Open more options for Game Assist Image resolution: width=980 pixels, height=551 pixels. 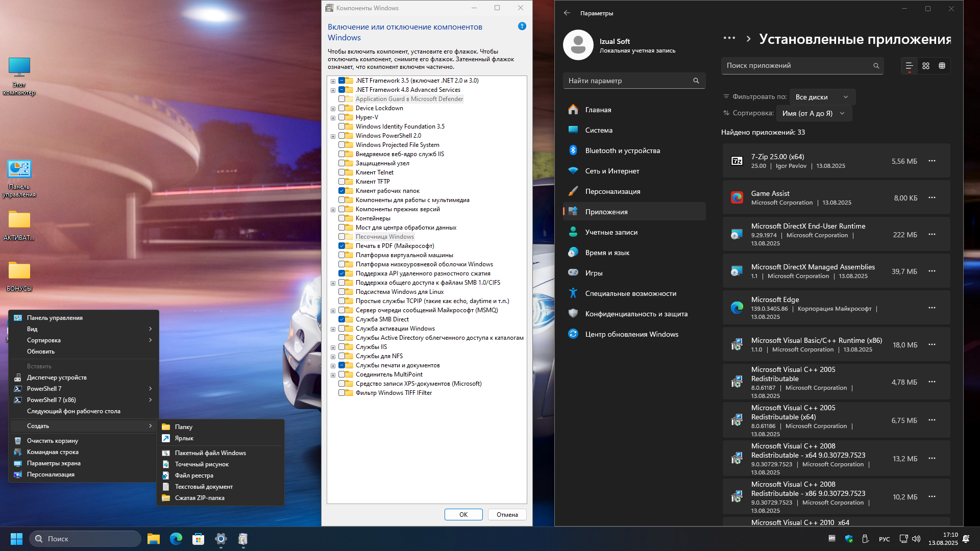pyautogui.click(x=932, y=197)
